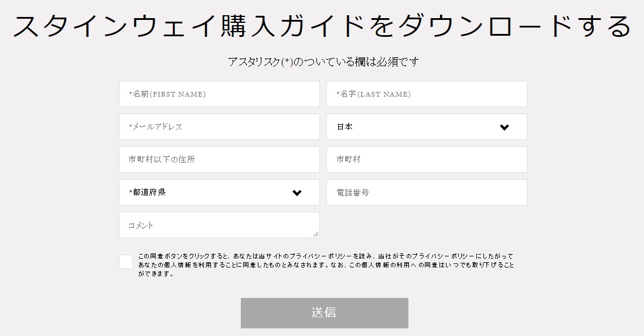Select the 電話番号 phone number field
This screenshot has width=644, height=336.
427,193
